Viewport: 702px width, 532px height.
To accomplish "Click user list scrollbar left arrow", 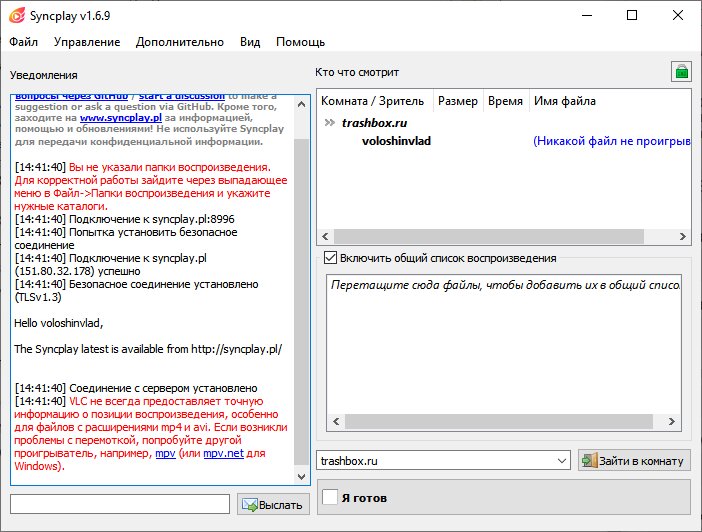I will click(x=325, y=236).
